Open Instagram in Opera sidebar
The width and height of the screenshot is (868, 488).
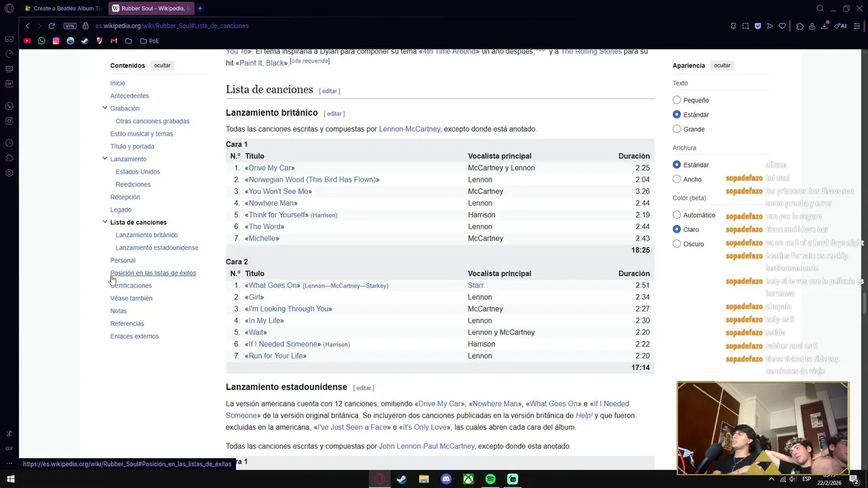coord(9,121)
